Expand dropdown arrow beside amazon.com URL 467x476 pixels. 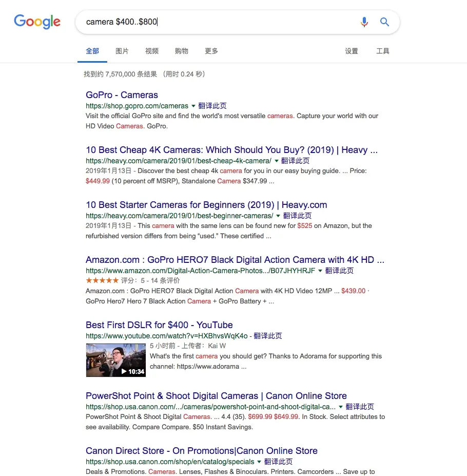tap(320, 271)
